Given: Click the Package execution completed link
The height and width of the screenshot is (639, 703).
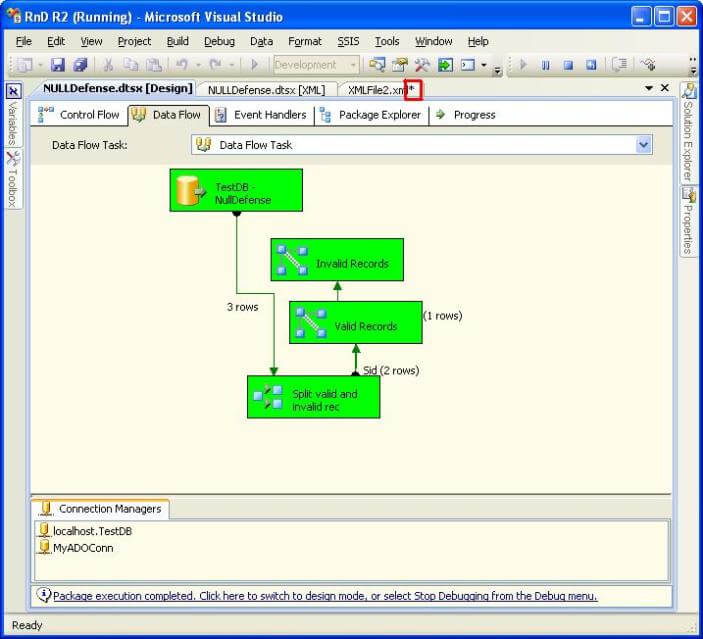Looking at the screenshot, I should tap(325, 596).
